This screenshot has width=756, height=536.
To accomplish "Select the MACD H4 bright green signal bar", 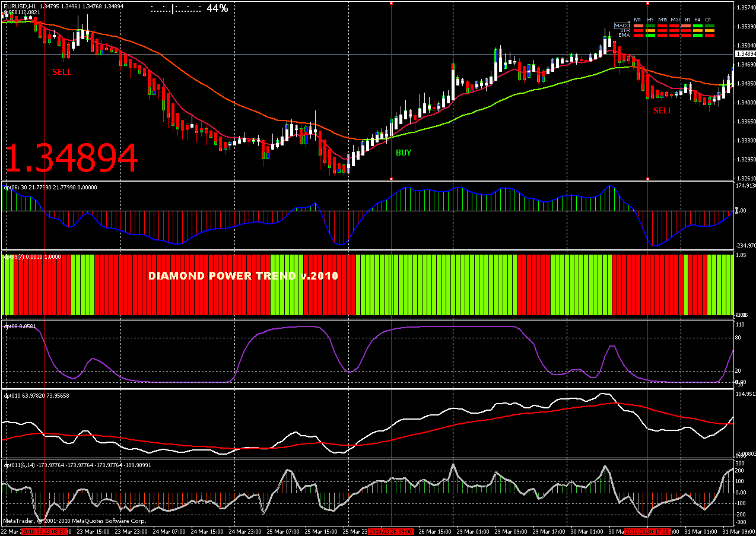I will coord(698,26).
